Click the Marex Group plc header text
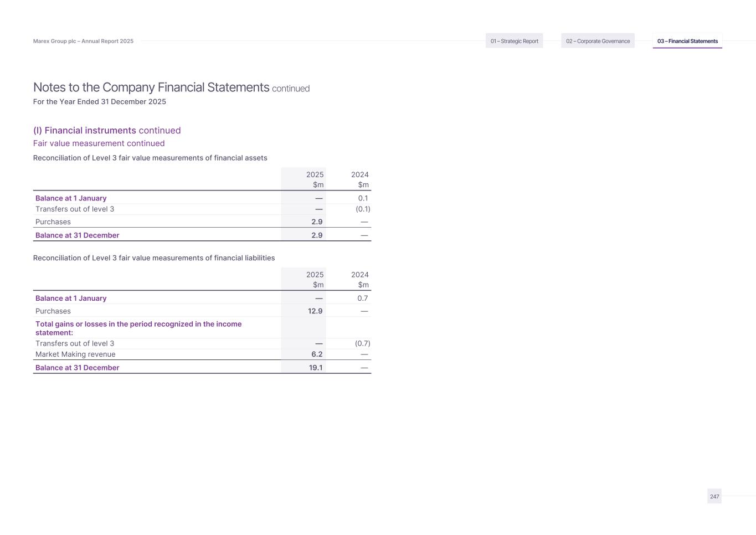The image size is (756, 535). [x=83, y=41]
